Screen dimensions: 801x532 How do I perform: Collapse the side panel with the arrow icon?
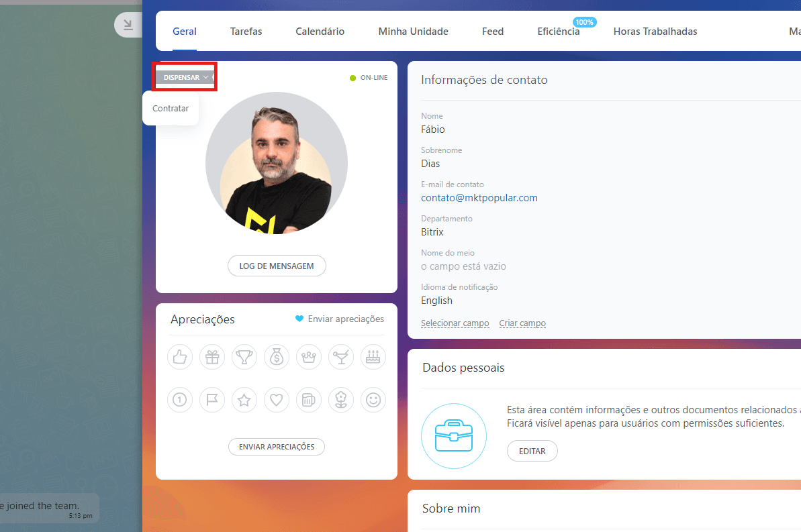coord(128,25)
